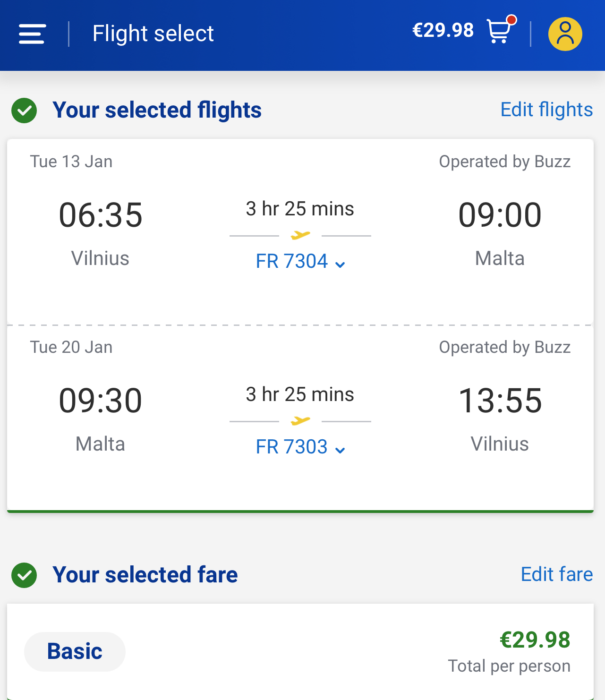Click the chevron next to FR 7304
The image size is (605, 700).
[340, 265]
